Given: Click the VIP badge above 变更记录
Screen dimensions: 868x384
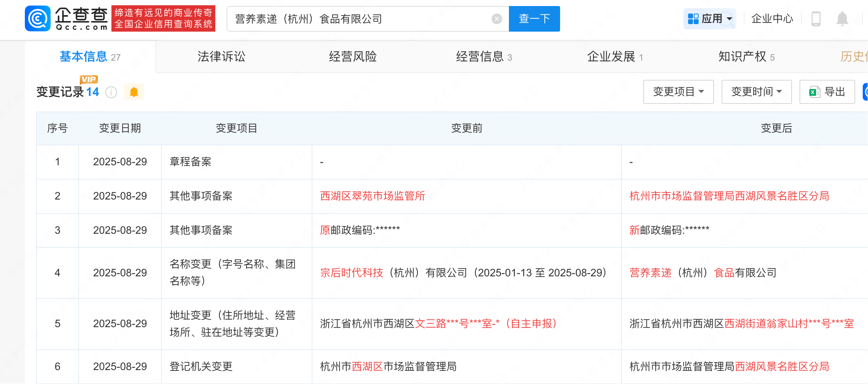Looking at the screenshot, I should pyautogui.click(x=89, y=79).
